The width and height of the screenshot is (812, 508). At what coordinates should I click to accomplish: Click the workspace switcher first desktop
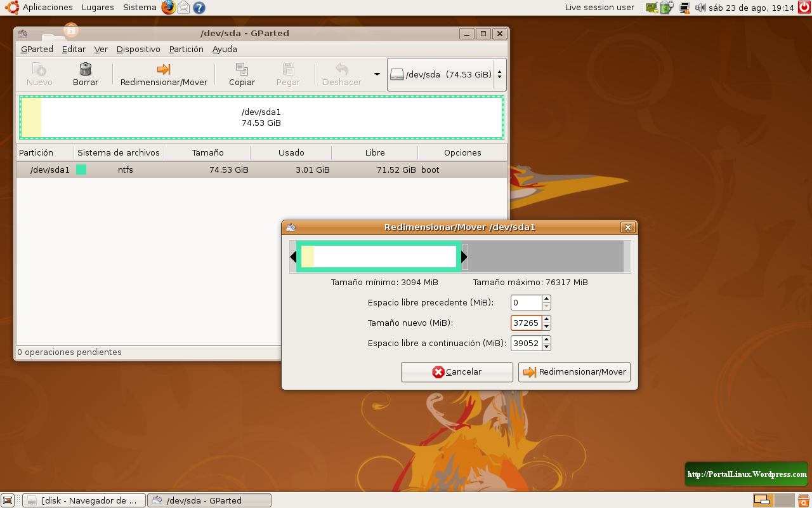click(762, 500)
